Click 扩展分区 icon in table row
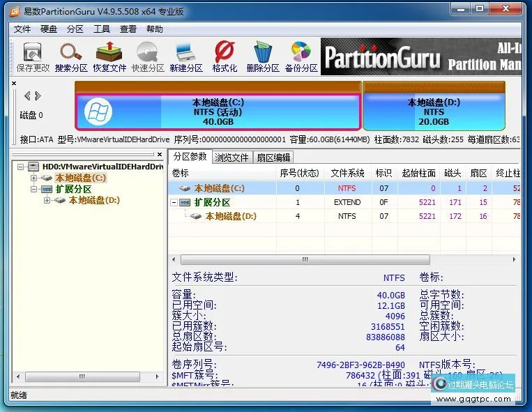Image resolution: width=532 pixels, height=412 pixels. coord(185,202)
